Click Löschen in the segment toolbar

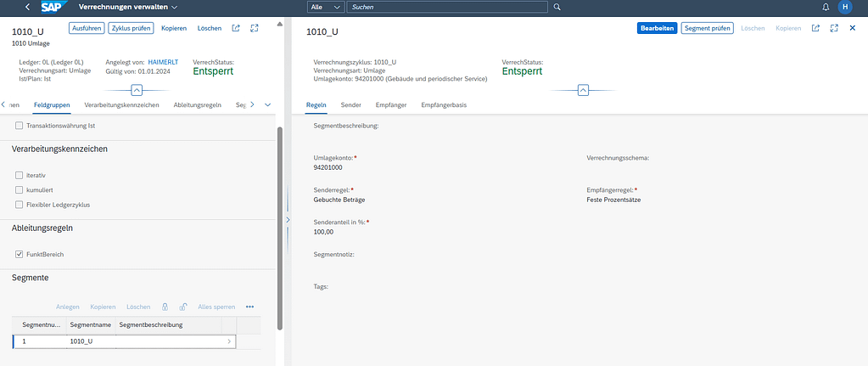[138, 307]
